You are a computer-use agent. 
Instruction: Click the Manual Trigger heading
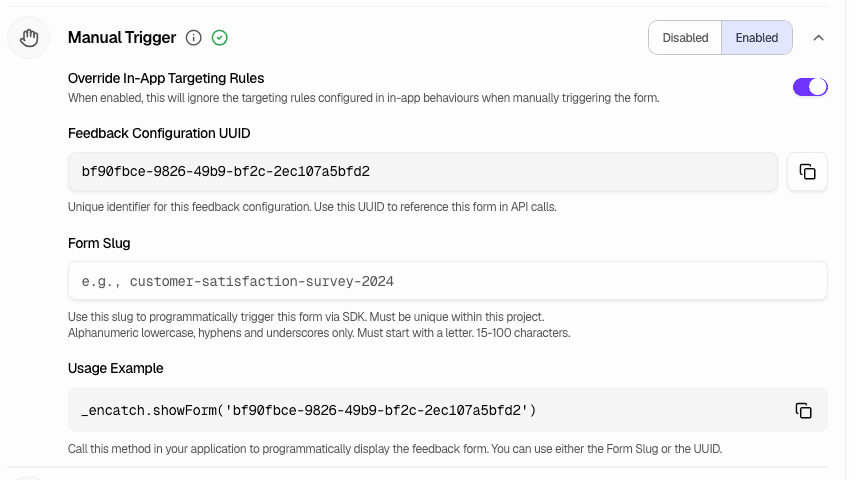point(122,38)
